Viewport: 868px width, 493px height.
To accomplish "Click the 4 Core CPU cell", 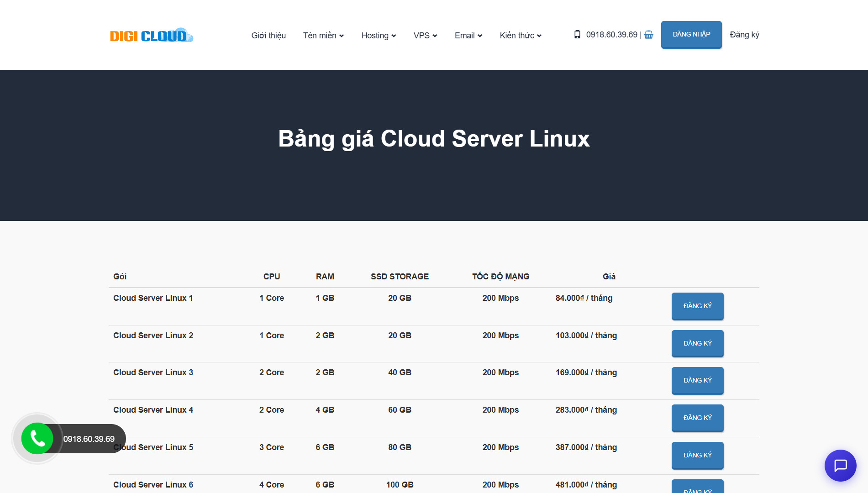I will (272, 485).
